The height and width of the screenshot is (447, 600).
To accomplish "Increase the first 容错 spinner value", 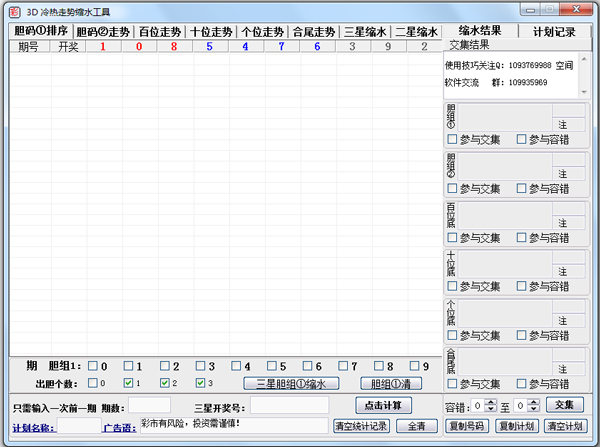I will [492, 401].
